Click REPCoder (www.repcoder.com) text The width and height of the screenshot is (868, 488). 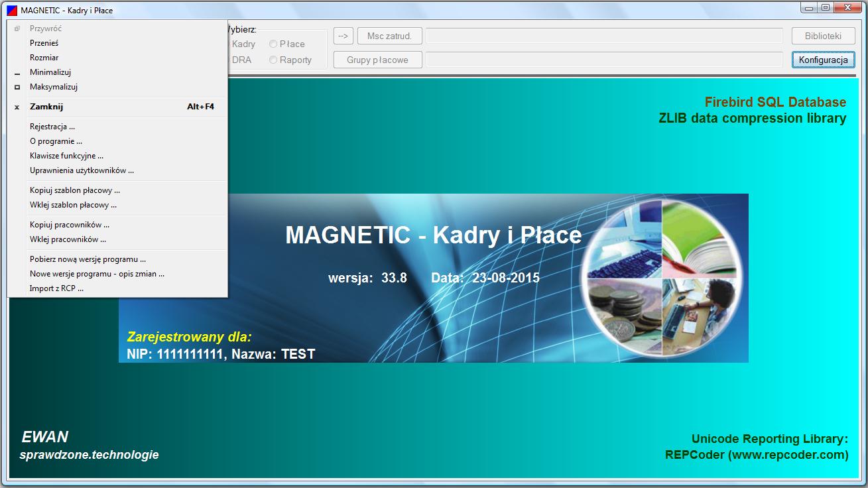pos(757,455)
